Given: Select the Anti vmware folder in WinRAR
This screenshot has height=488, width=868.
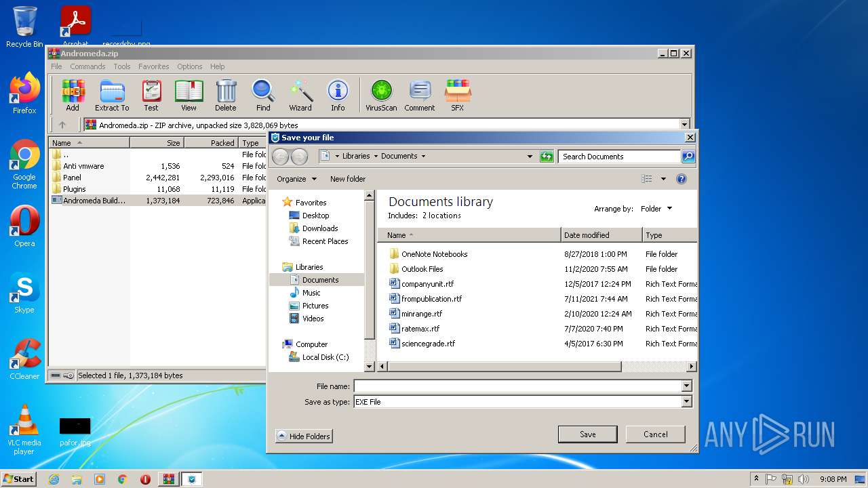Looking at the screenshot, I should (x=83, y=166).
